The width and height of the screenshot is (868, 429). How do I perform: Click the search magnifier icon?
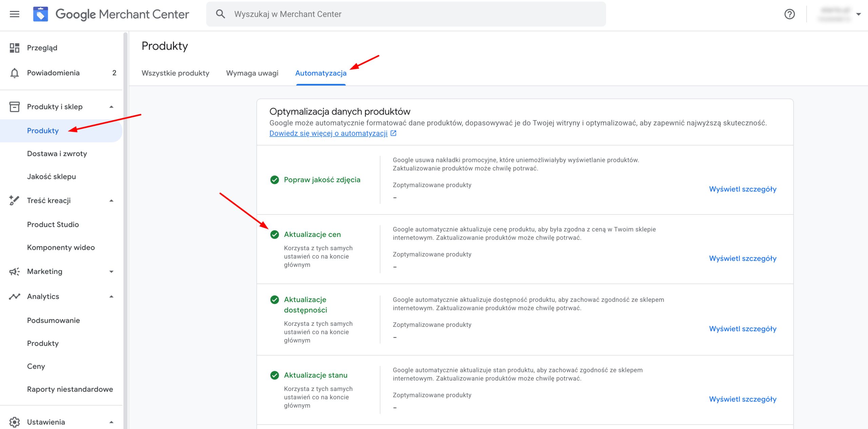pyautogui.click(x=220, y=14)
